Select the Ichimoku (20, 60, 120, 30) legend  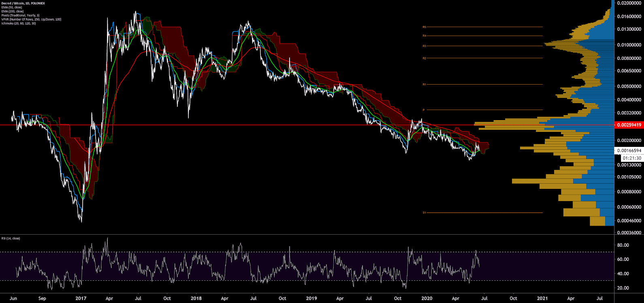point(19,23)
